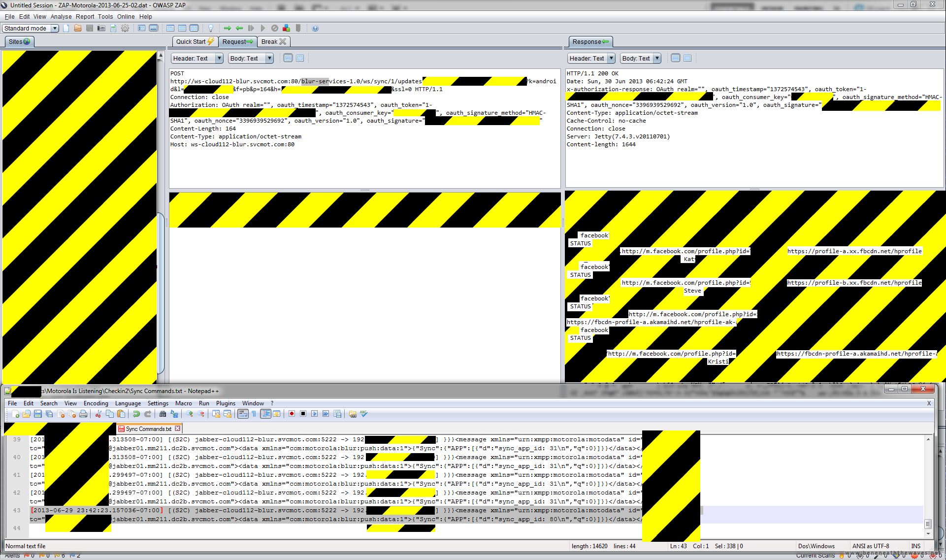This screenshot has height=560, width=946.
Task: Cut selection in Notepad++ toolbar
Action: tap(98, 414)
